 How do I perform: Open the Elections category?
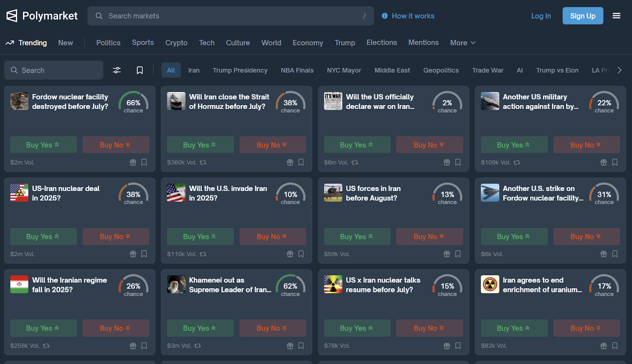click(382, 43)
